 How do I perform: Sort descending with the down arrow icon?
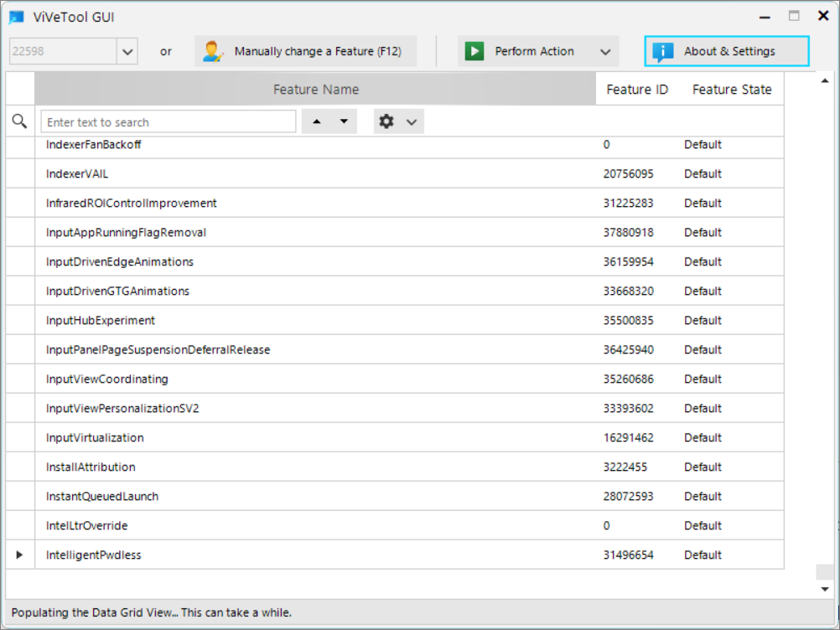(342, 121)
